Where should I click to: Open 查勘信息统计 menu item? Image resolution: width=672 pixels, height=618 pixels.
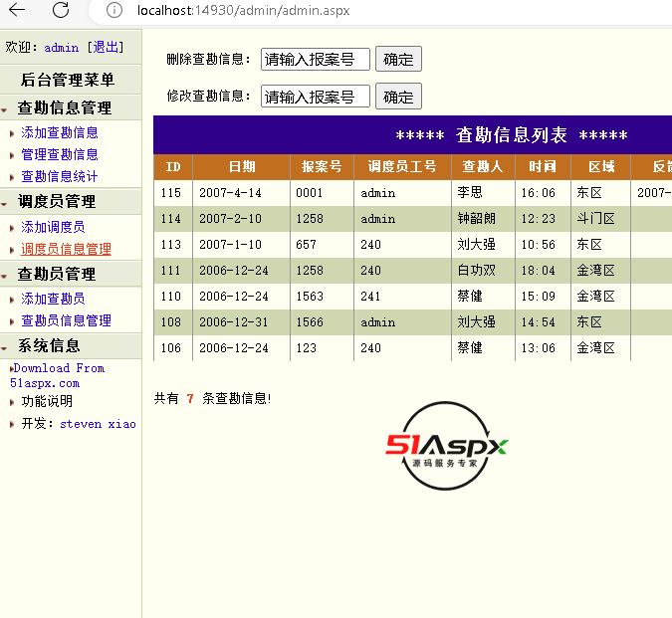(x=60, y=176)
